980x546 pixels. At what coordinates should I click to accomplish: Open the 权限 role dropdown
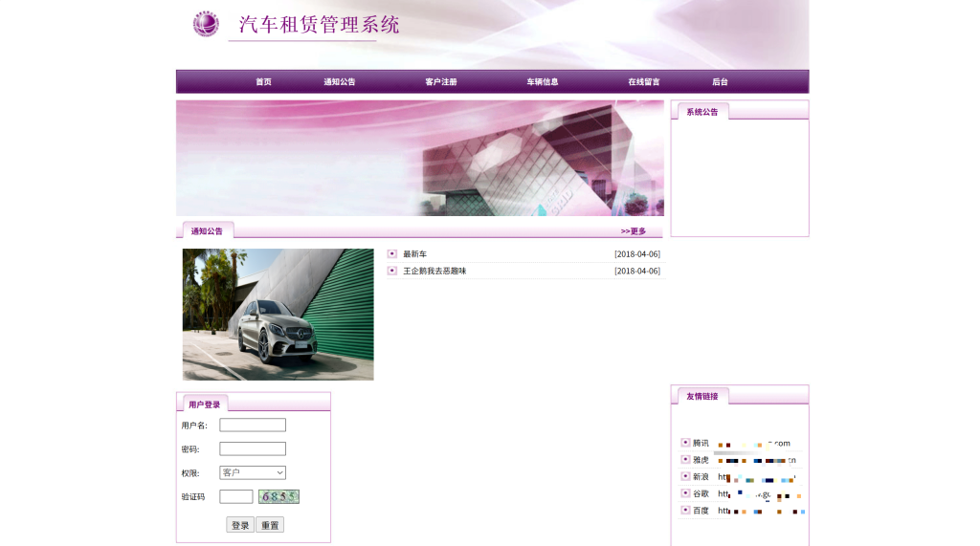253,472
